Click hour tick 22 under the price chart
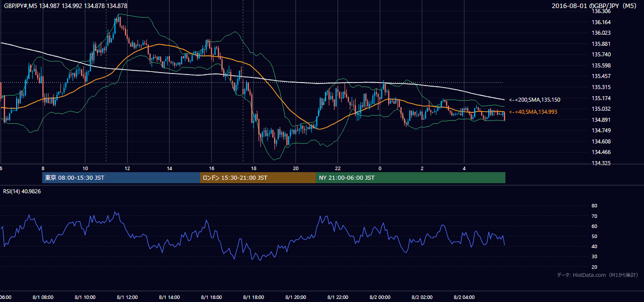This screenshot has width=644, height=302. click(338, 169)
